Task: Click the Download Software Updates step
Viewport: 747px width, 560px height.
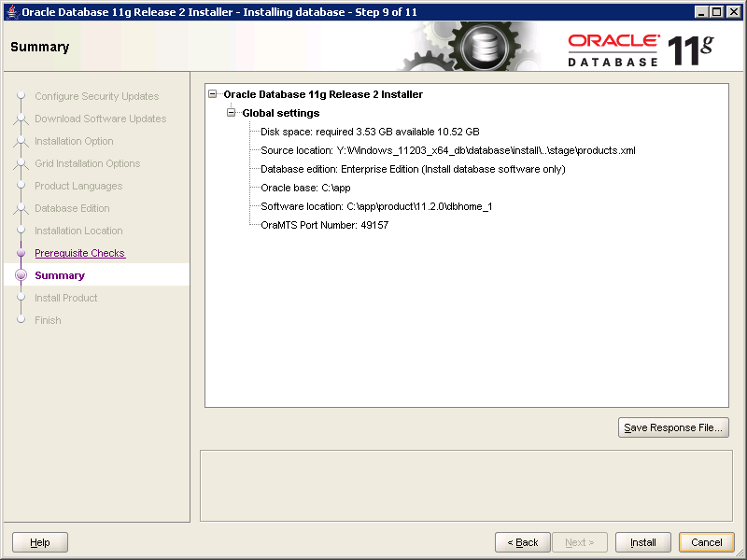Action: 101,119
